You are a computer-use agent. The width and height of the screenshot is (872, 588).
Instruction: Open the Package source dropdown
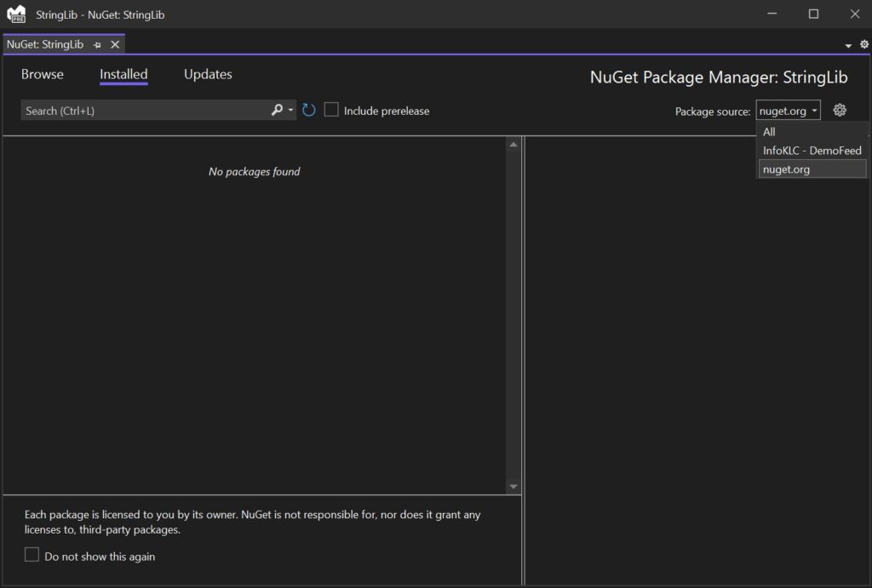tap(787, 110)
